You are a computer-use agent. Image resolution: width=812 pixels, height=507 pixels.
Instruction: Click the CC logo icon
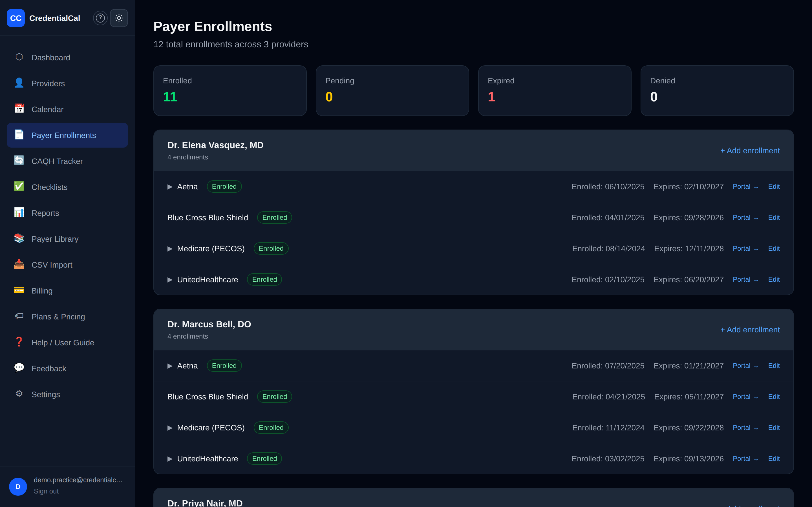[x=16, y=18]
